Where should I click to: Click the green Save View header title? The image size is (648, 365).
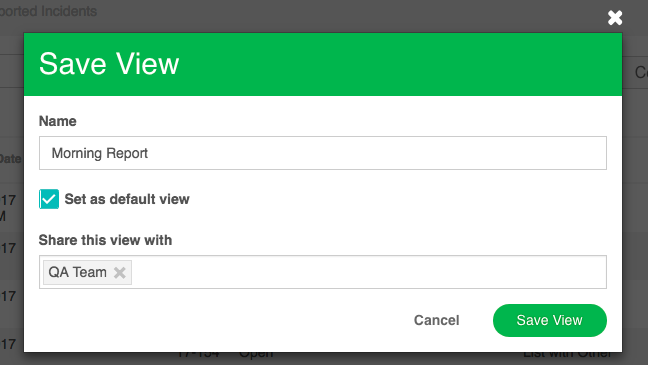(109, 64)
